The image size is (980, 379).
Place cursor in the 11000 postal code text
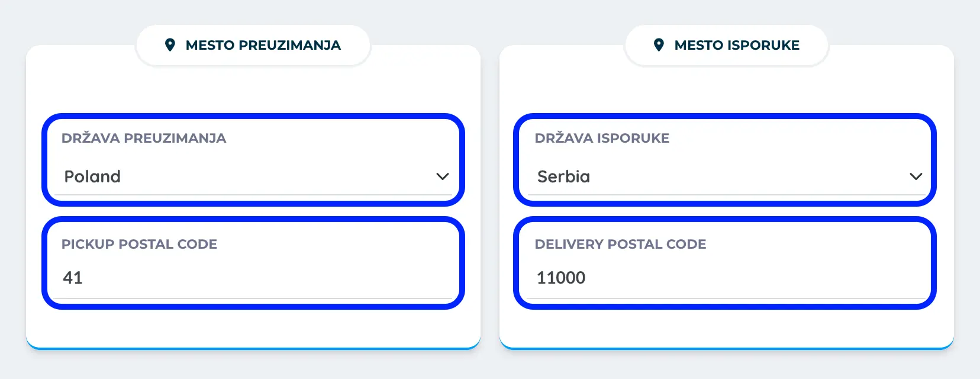click(560, 278)
